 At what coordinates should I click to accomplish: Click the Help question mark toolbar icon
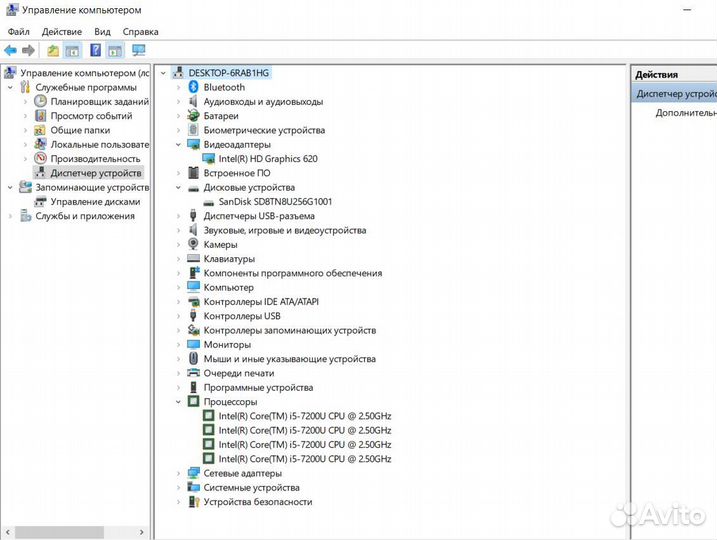coord(95,50)
